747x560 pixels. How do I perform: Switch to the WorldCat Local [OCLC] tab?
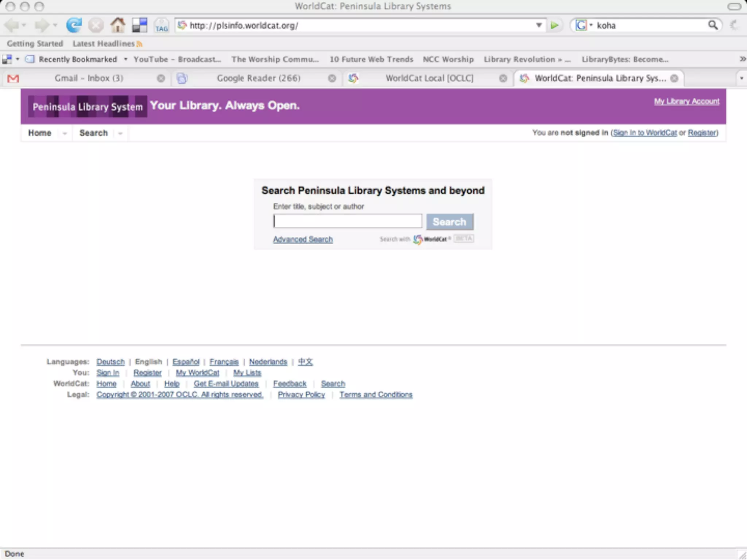429,78
